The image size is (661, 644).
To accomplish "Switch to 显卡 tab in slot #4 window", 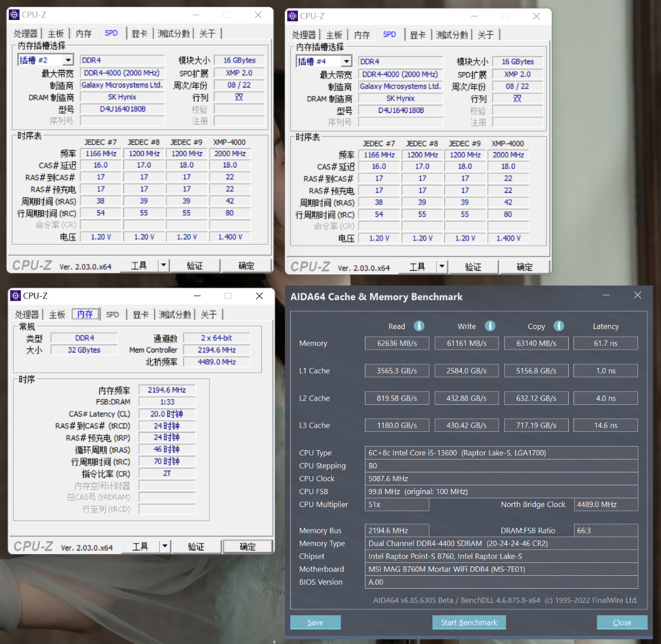I will [x=418, y=35].
